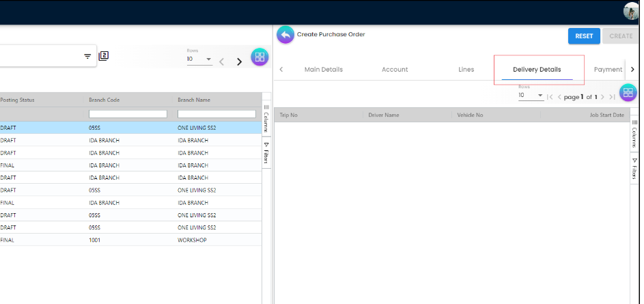Switch to the Main Details tab
Image resolution: width=644 pixels, height=304 pixels.
[323, 70]
